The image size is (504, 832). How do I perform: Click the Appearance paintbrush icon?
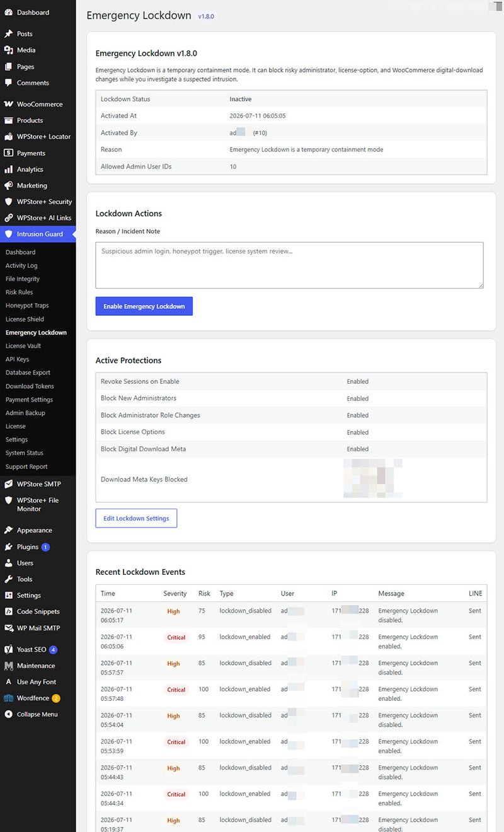[x=8, y=531]
